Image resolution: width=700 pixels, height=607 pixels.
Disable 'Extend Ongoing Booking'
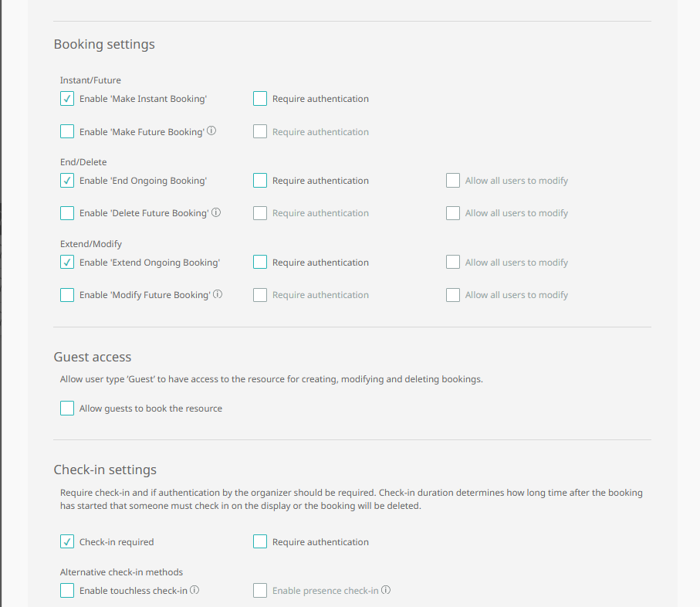[67, 262]
